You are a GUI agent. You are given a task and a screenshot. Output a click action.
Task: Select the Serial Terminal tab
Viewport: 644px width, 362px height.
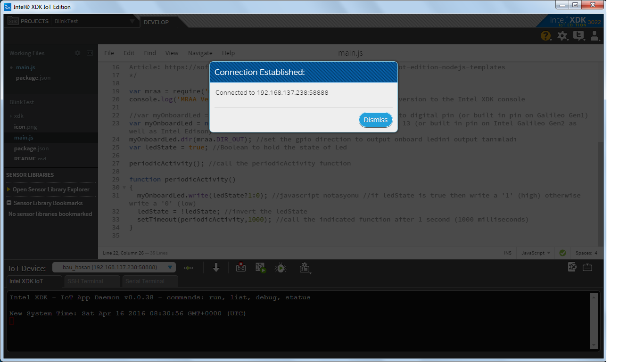(x=150, y=281)
